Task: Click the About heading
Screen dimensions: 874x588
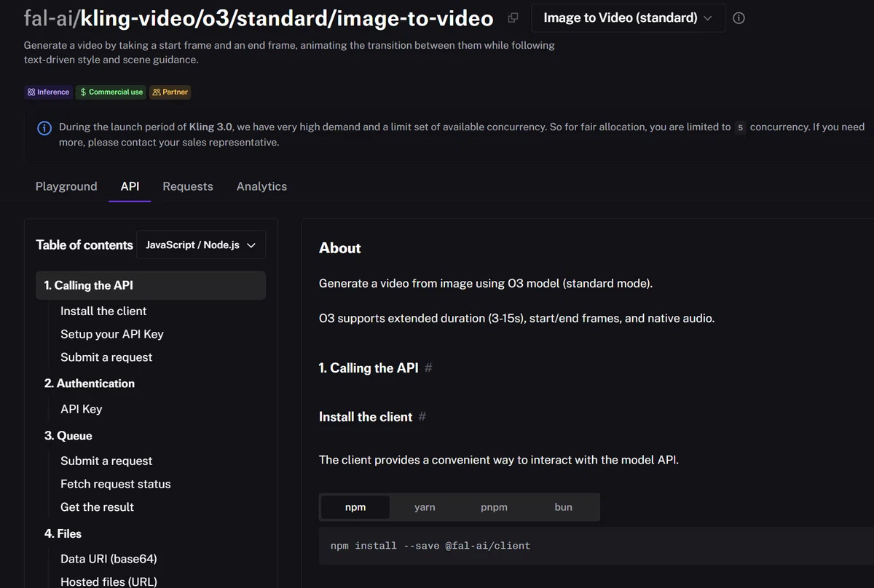Action: click(x=340, y=248)
